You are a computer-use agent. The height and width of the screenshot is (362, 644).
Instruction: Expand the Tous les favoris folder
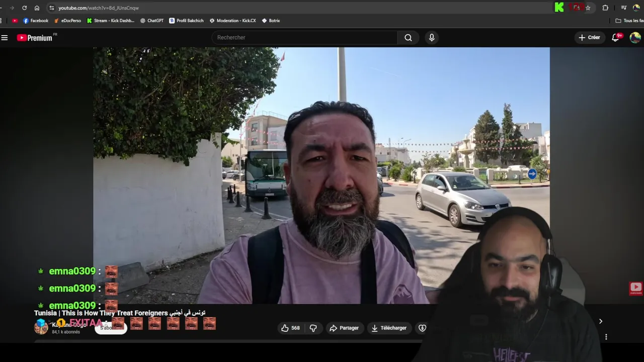point(629,21)
